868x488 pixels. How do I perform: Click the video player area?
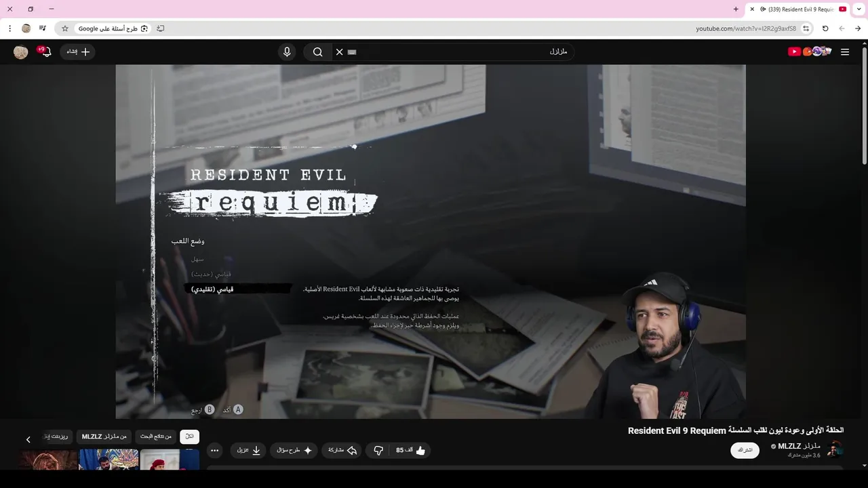pyautogui.click(x=431, y=241)
